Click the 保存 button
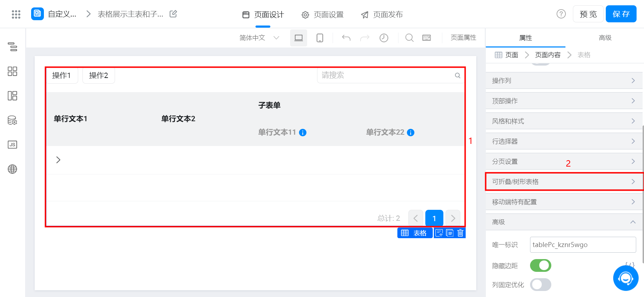Viewport: 644px width, 297px height. point(621,14)
